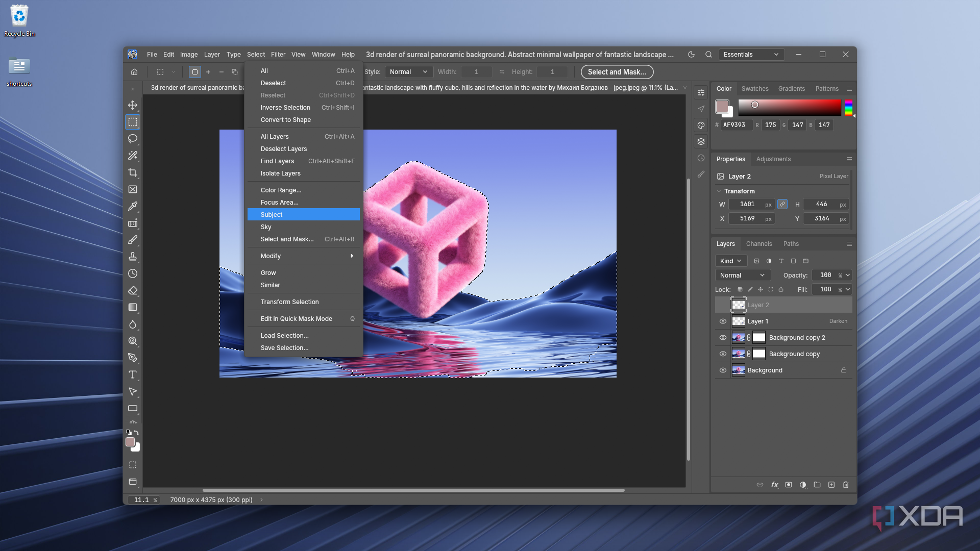The width and height of the screenshot is (980, 551).
Task: Select the Gradient tool
Action: (133, 307)
